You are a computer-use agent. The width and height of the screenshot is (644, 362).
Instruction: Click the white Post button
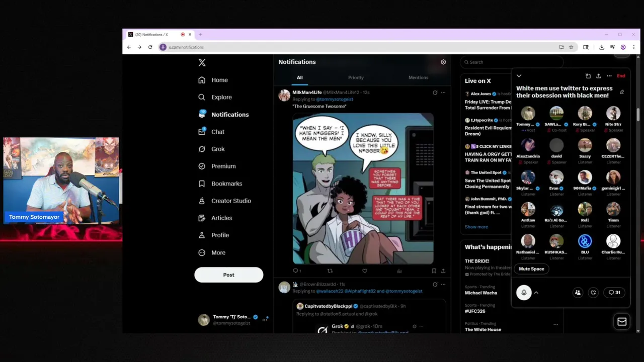tap(229, 275)
